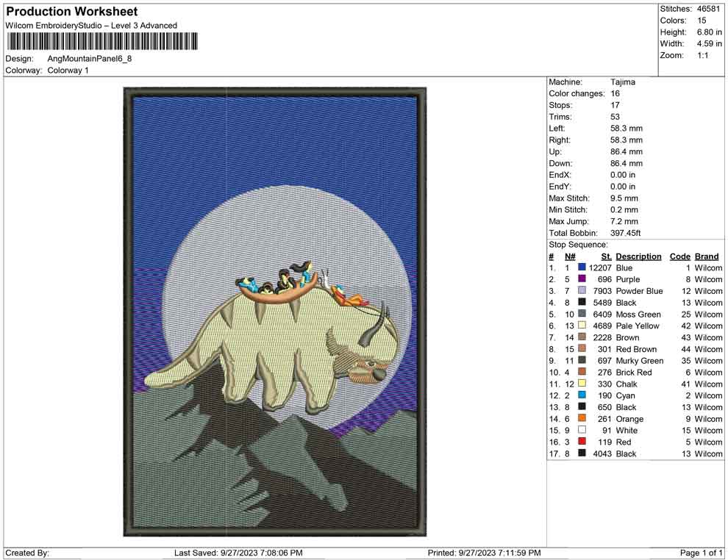The image size is (728, 560).
Task: Choose the Chalk color swatch
Action: pyautogui.click(x=582, y=383)
